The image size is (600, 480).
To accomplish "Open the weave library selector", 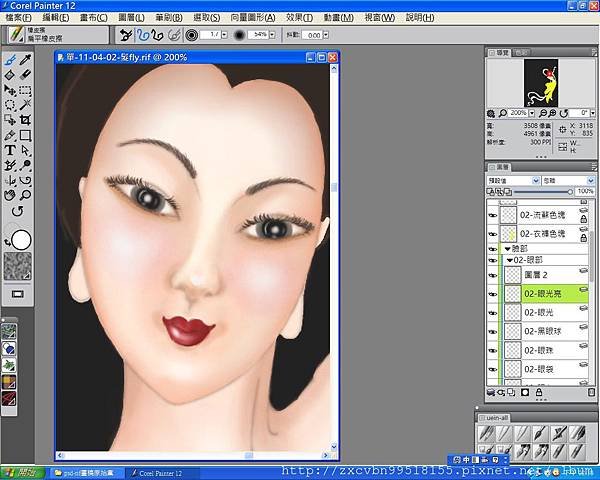I will pyautogui.click(x=9, y=382).
